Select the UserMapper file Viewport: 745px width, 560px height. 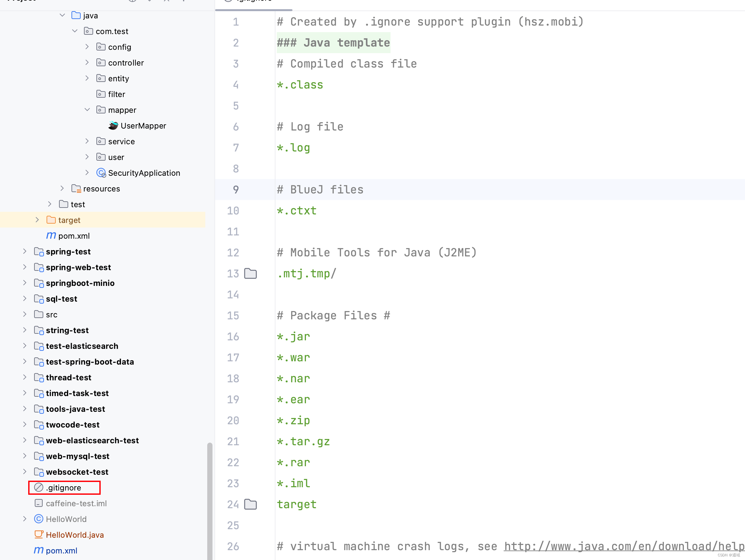(144, 126)
